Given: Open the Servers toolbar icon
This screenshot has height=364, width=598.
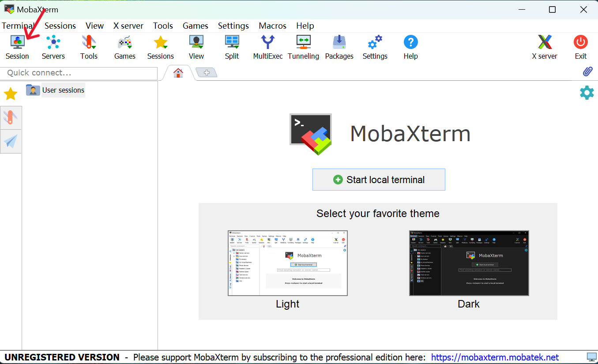Looking at the screenshot, I should [53, 48].
